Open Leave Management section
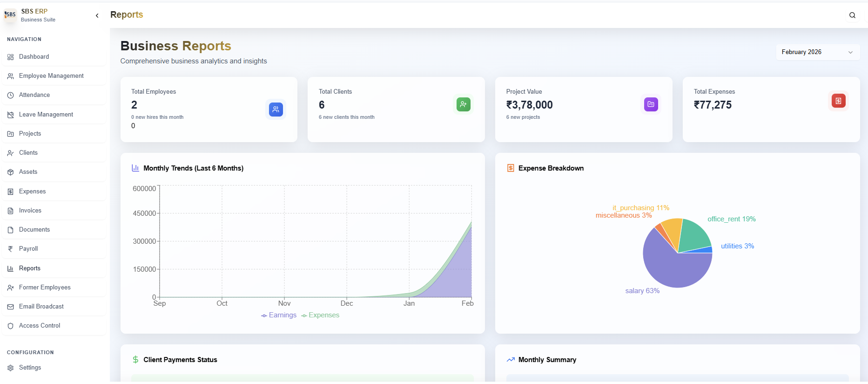Image resolution: width=868 pixels, height=384 pixels. click(54, 115)
